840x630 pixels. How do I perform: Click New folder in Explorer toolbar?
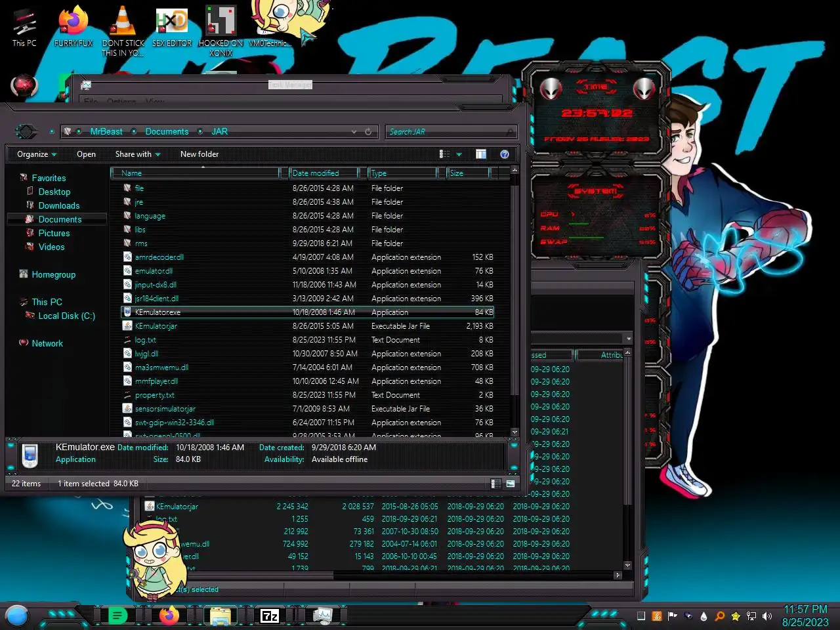199,154
